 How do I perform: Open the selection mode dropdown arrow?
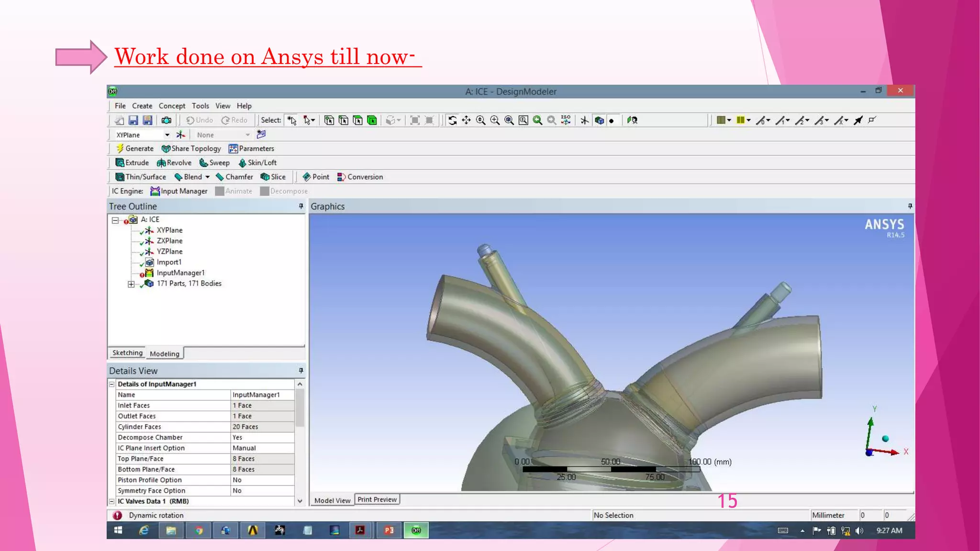pyautogui.click(x=313, y=121)
